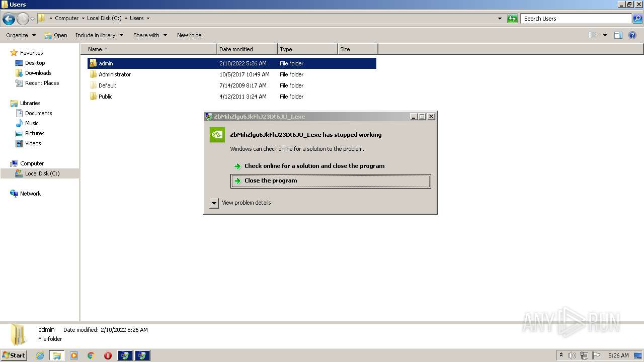This screenshot has width=644, height=362.
Task: Select Network in navigation pane
Action: pos(30,194)
